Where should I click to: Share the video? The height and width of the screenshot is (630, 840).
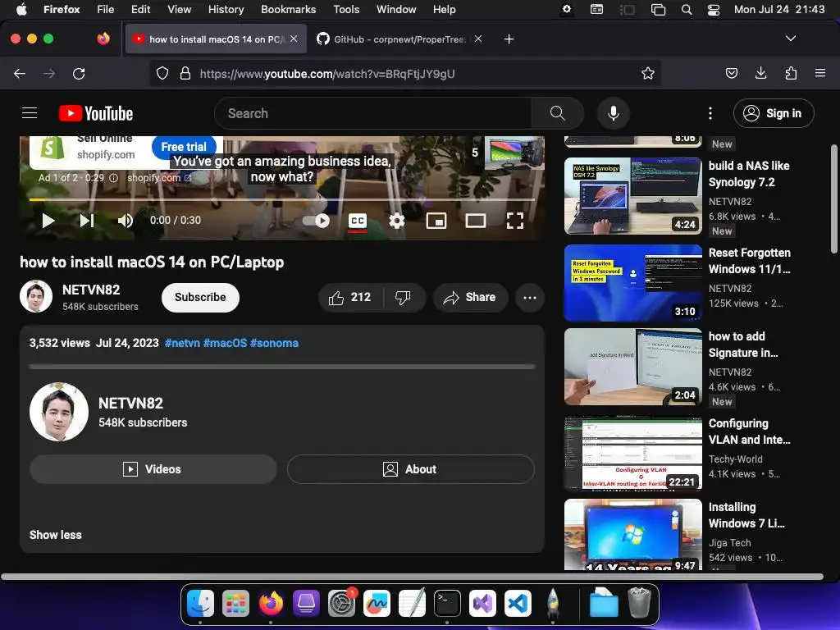(x=470, y=297)
